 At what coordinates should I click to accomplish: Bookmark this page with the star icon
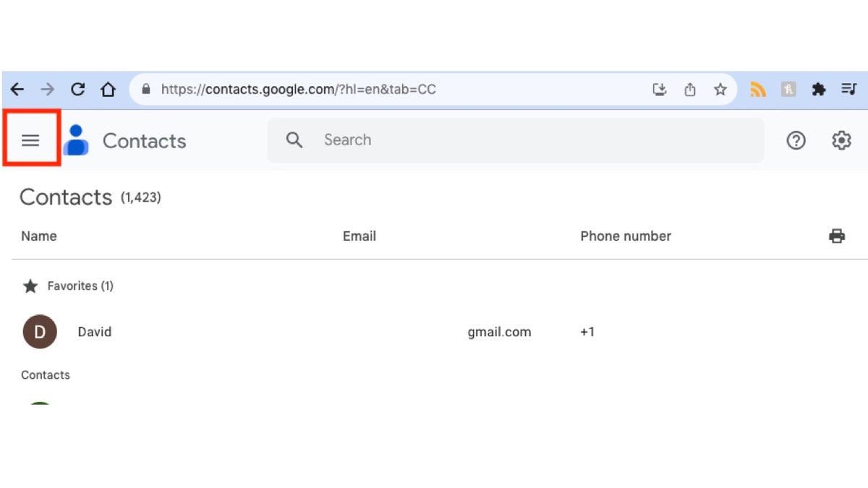720,90
